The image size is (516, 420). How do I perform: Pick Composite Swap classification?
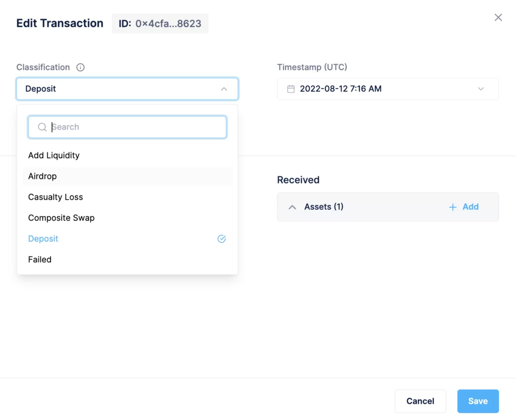[127, 218]
